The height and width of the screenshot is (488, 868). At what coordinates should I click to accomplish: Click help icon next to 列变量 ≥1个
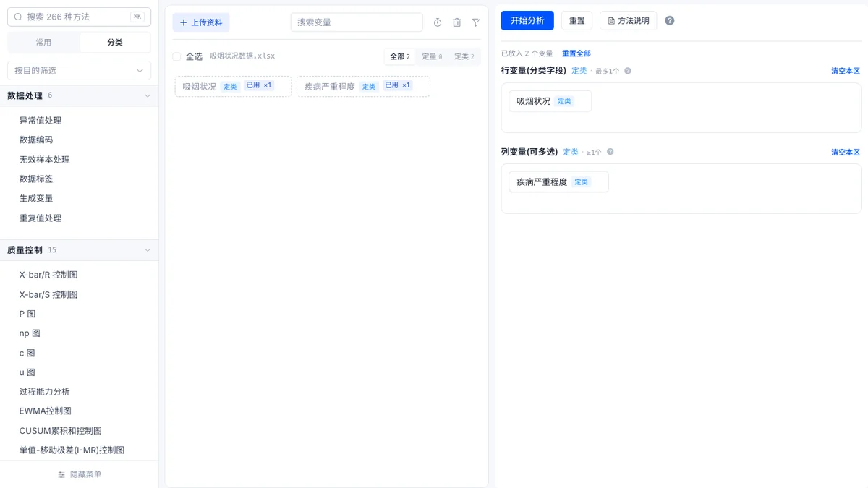coord(610,152)
